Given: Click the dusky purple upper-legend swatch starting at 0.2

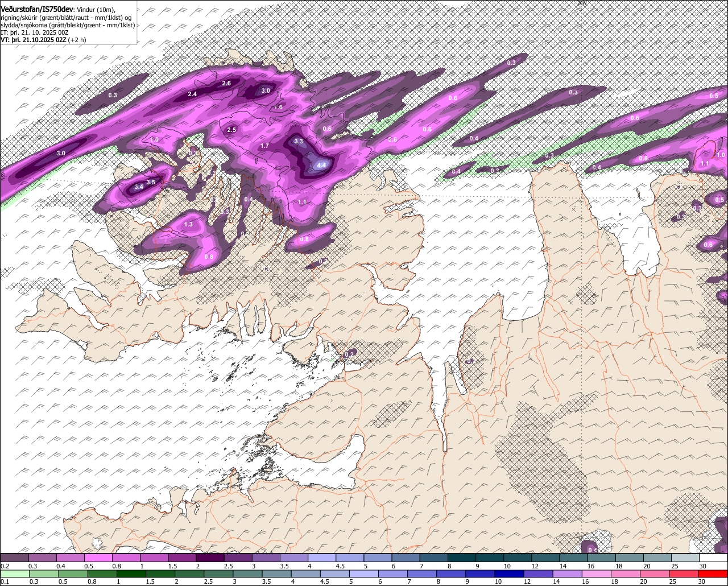Looking at the screenshot, I should pos(14,558).
